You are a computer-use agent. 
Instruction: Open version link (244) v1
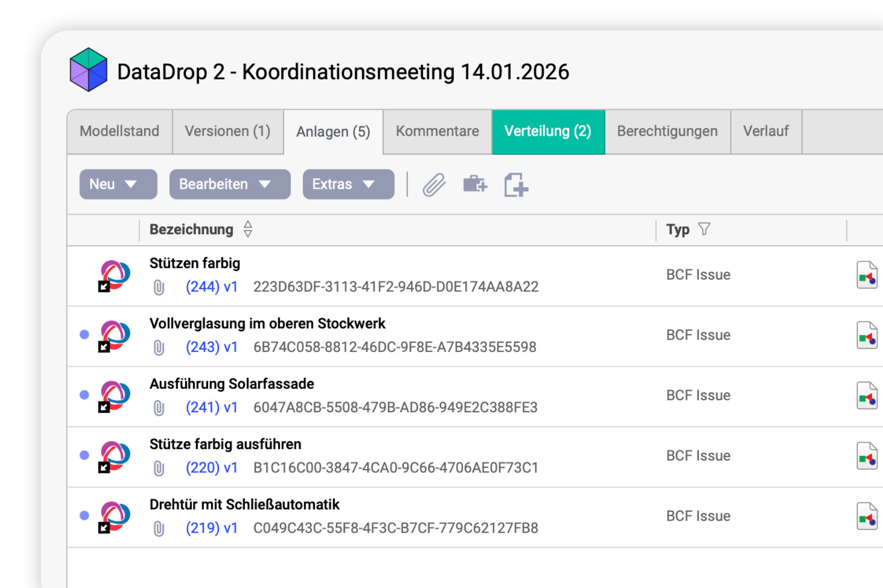(x=212, y=287)
